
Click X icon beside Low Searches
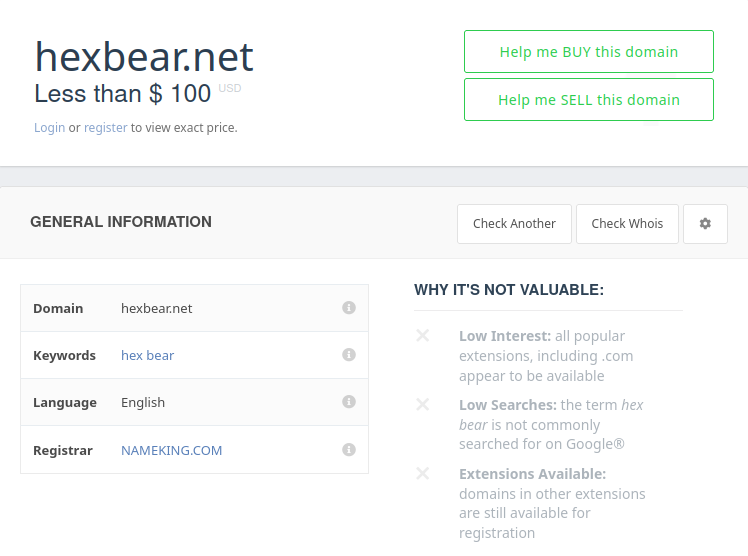coord(423,404)
